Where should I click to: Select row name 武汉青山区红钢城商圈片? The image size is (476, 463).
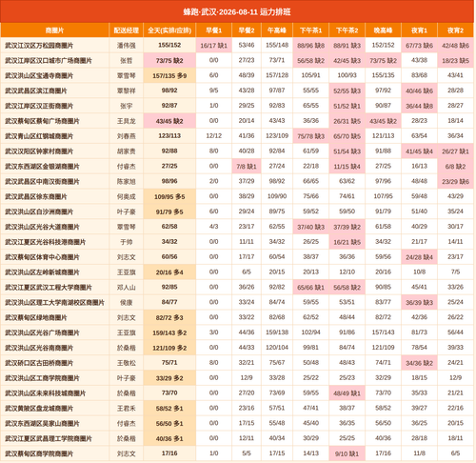pyautogui.click(x=39, y=136)
